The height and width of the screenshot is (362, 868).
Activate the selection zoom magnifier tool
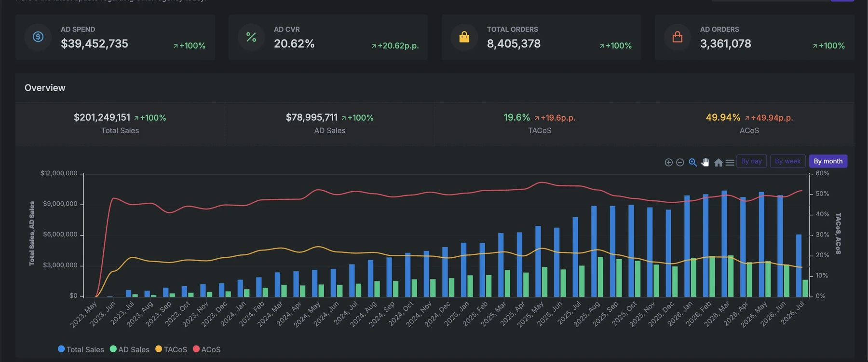pyautogui.click(x=693, y=163)
